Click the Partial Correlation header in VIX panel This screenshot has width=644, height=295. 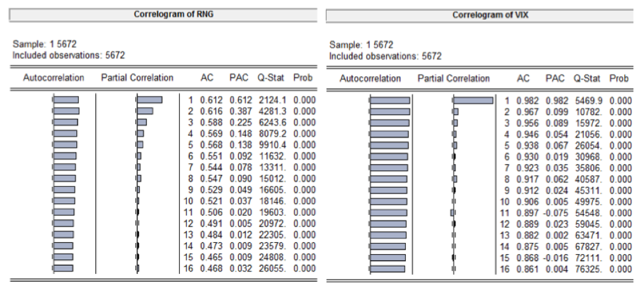point(453,79)
